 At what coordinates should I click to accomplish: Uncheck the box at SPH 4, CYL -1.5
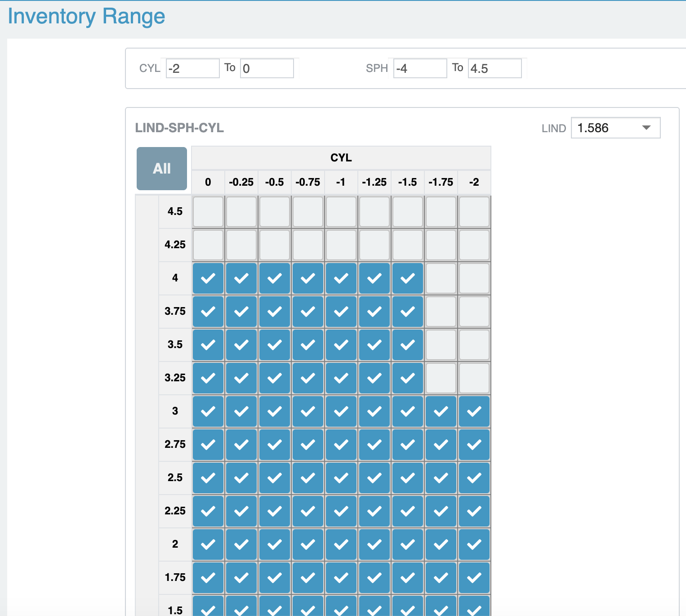pos(408,278)
